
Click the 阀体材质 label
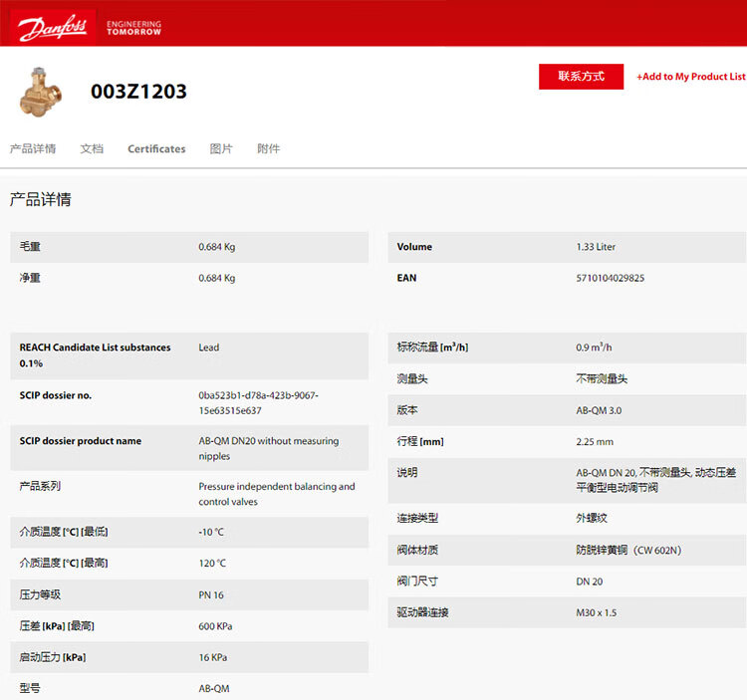pyautogui.click(x=417, y=550)
